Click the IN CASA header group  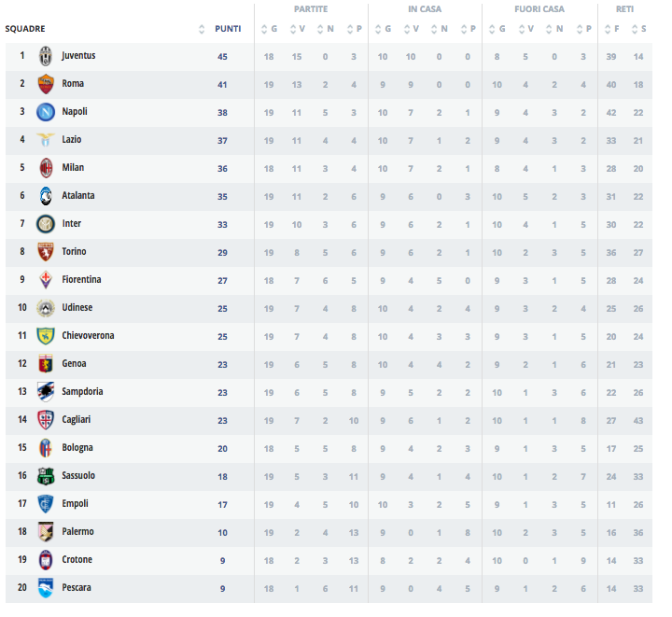[425, 9]
